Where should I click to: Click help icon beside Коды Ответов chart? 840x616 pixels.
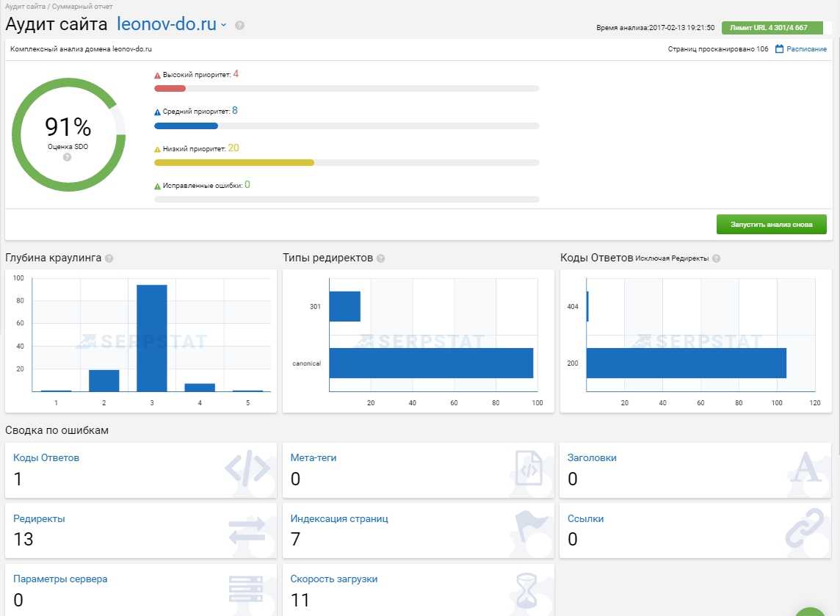coord(716,258)
